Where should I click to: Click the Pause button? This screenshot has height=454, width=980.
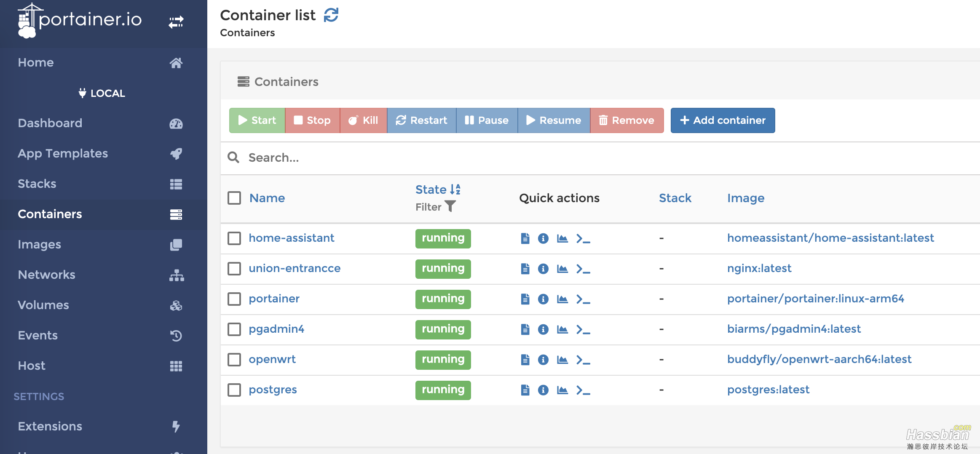pyautogui.click(x=487, y=120)
